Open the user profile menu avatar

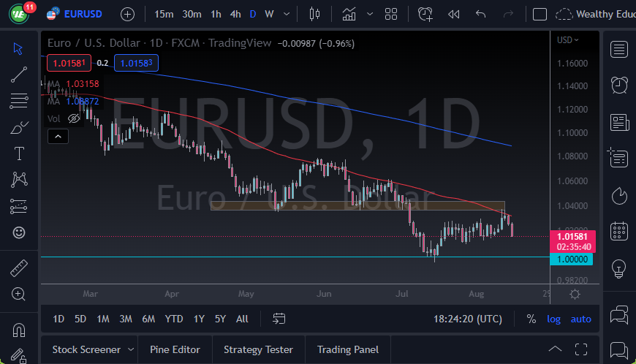(19, 15)
